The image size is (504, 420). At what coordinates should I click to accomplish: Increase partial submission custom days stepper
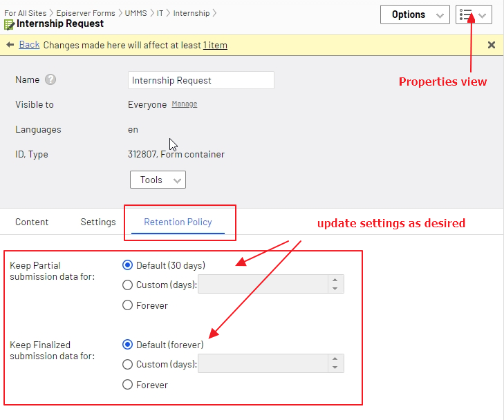click(335, 280)
